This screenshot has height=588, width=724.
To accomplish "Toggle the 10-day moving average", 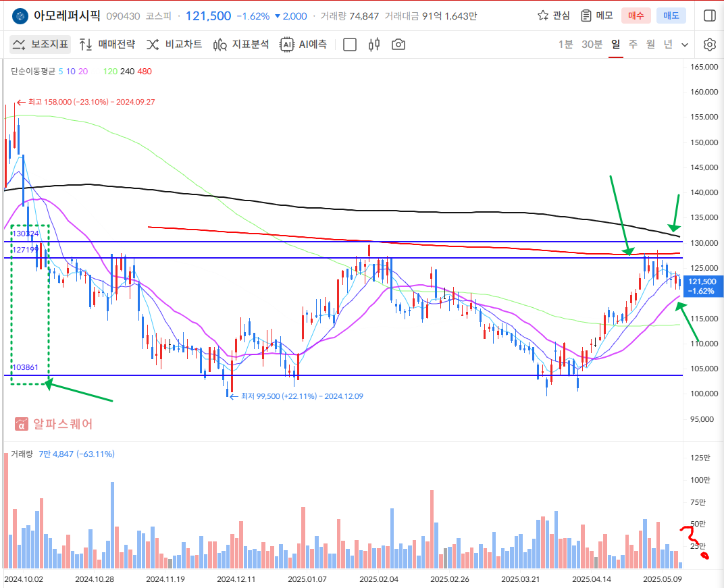I will coord(71,72).
